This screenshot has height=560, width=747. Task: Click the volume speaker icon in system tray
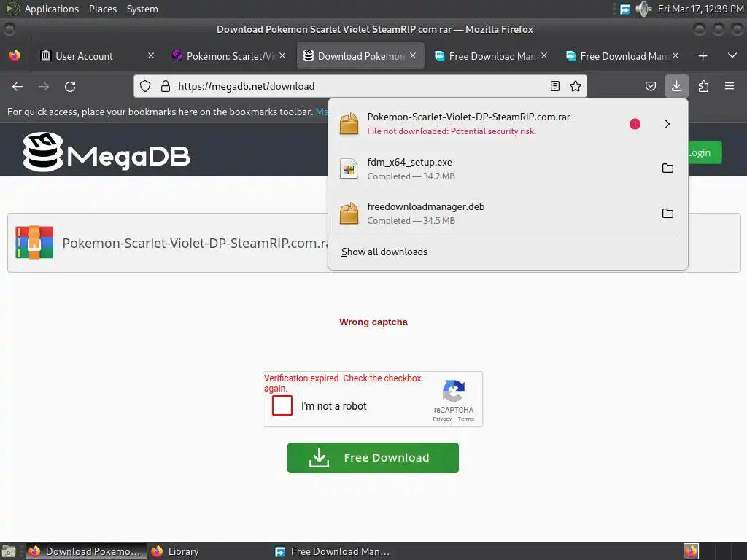click(643, 9)
